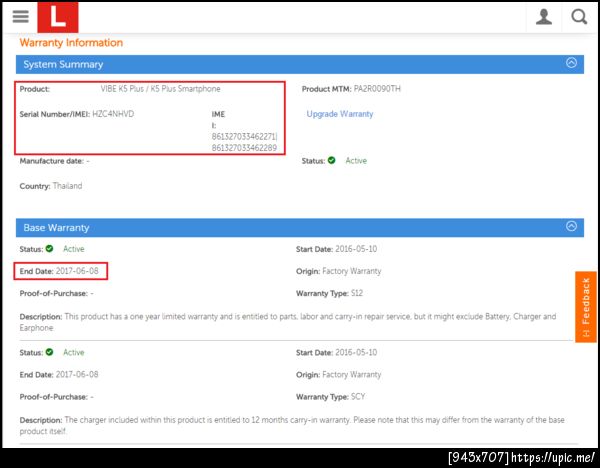
Task: Click green check icon of S12 warranty status
Action: 49,249
